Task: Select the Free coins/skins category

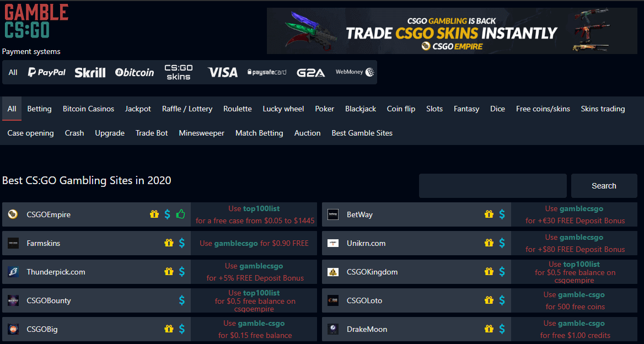Action: pos(543,109)
